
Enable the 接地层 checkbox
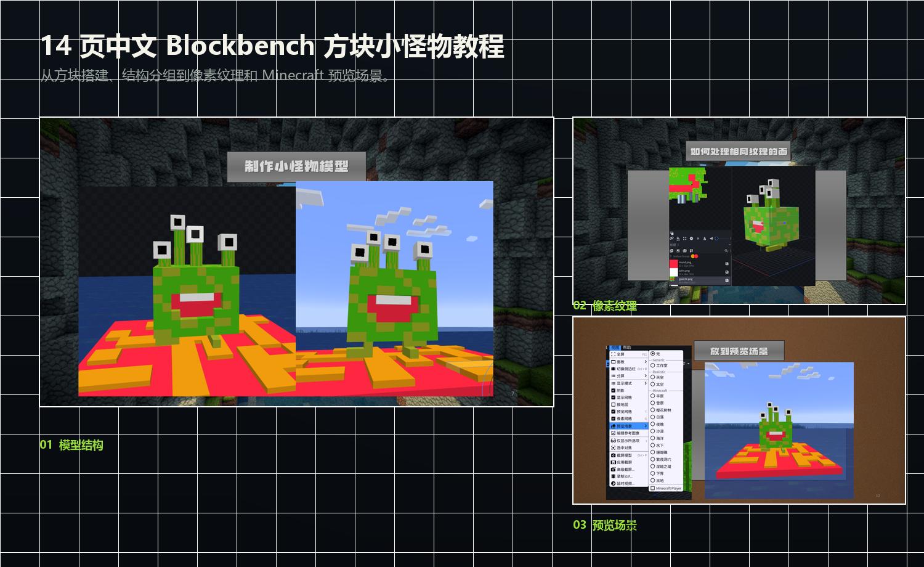pos(614,405)
